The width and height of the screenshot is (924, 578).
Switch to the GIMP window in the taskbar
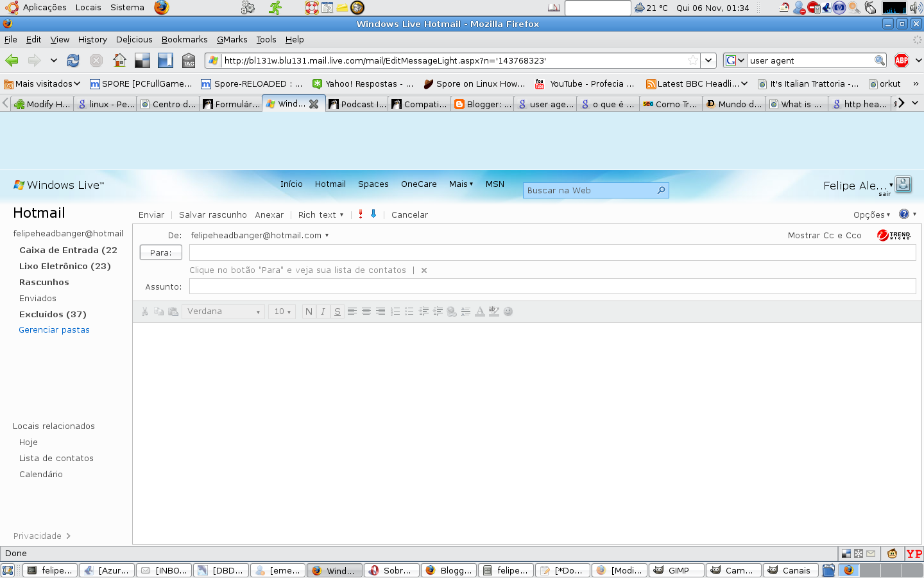[x=677, y=570]
